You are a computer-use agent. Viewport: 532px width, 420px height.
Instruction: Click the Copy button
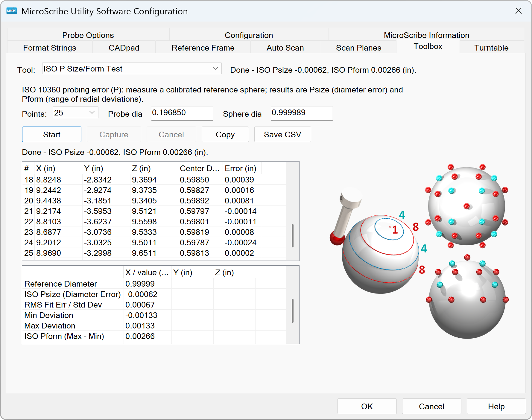point(225,134)
